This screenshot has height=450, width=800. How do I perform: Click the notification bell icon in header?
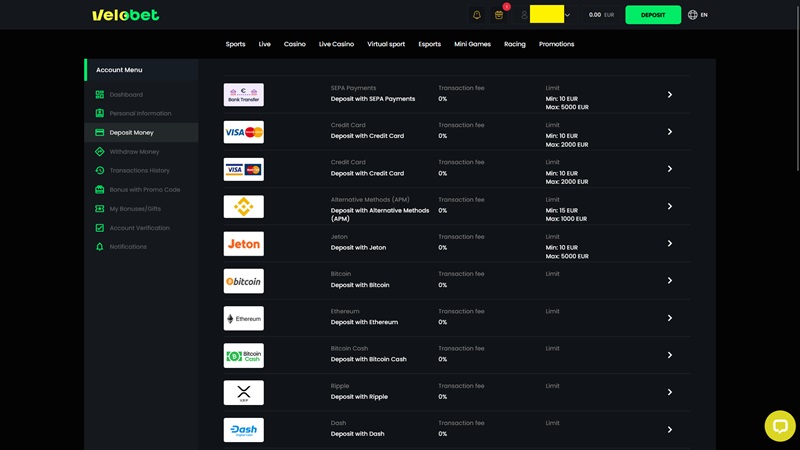tap(476, 15)
